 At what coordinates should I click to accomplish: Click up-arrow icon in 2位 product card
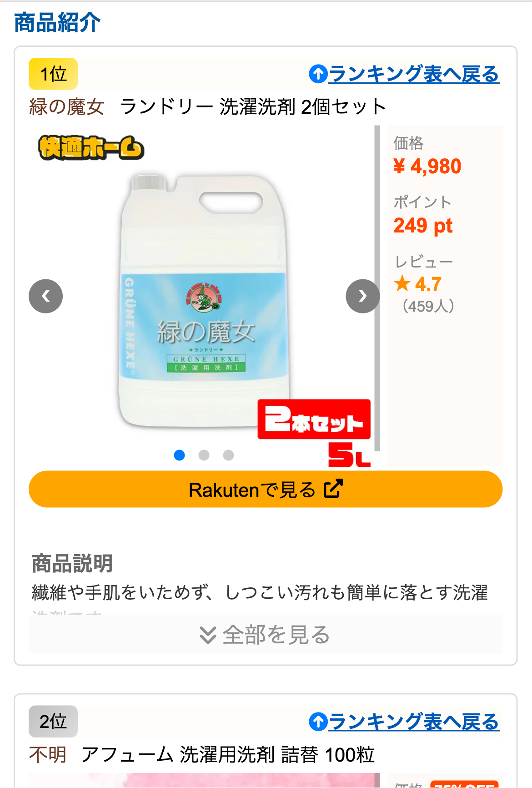pyautogui.click(x=318, y=722)
